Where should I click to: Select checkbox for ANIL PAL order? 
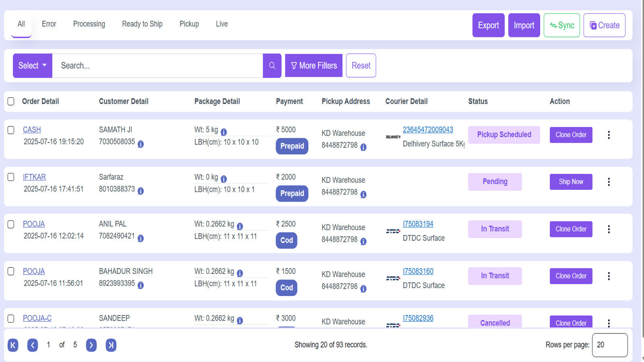pyautogui.click(x=11, y=224)
